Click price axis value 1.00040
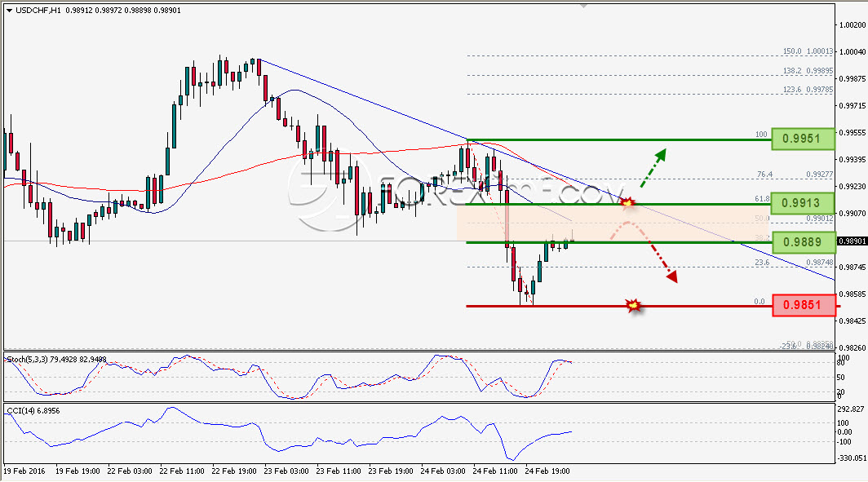Screen dimensions: 868x482 (x=852, y=52)
